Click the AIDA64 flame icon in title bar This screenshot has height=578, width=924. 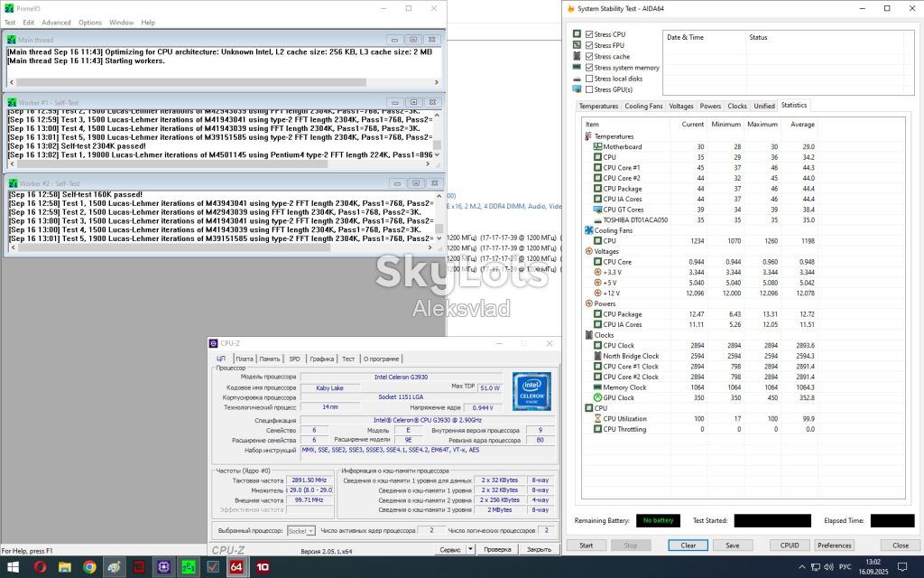coord(570,8)
